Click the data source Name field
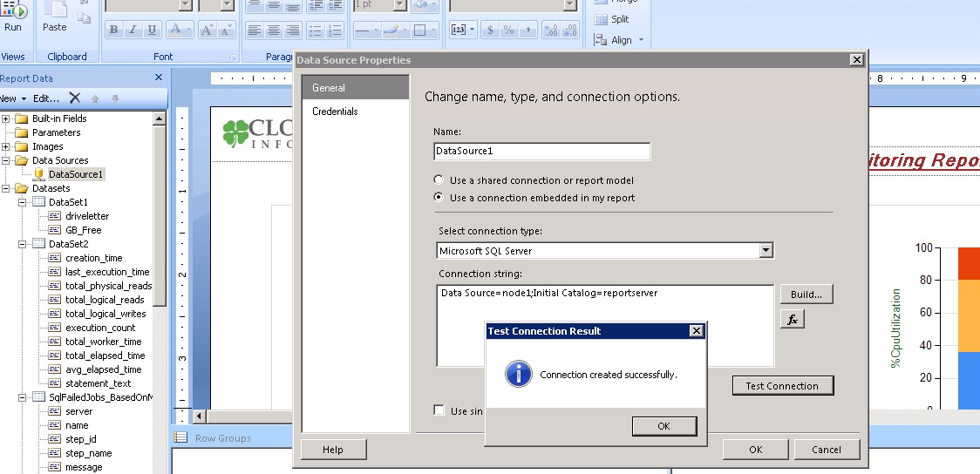Screen dimensions: 980x474 (541, 152)
